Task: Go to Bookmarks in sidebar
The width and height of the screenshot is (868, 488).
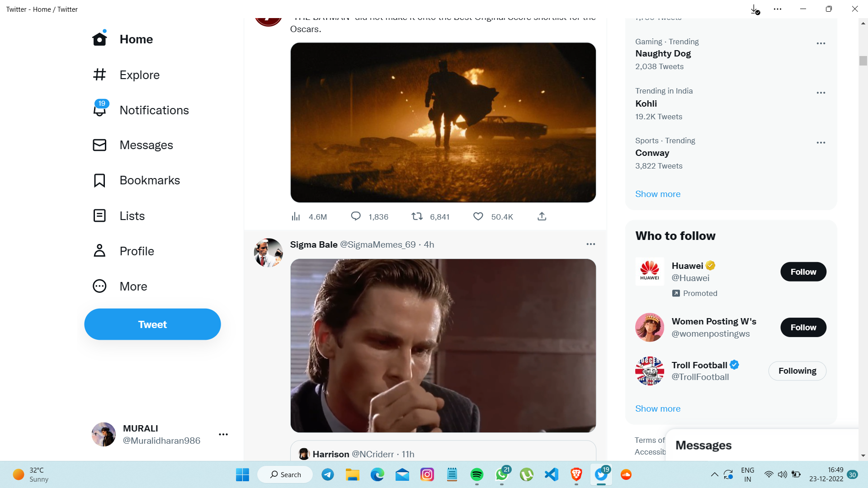Action: (x=136, y=180)
